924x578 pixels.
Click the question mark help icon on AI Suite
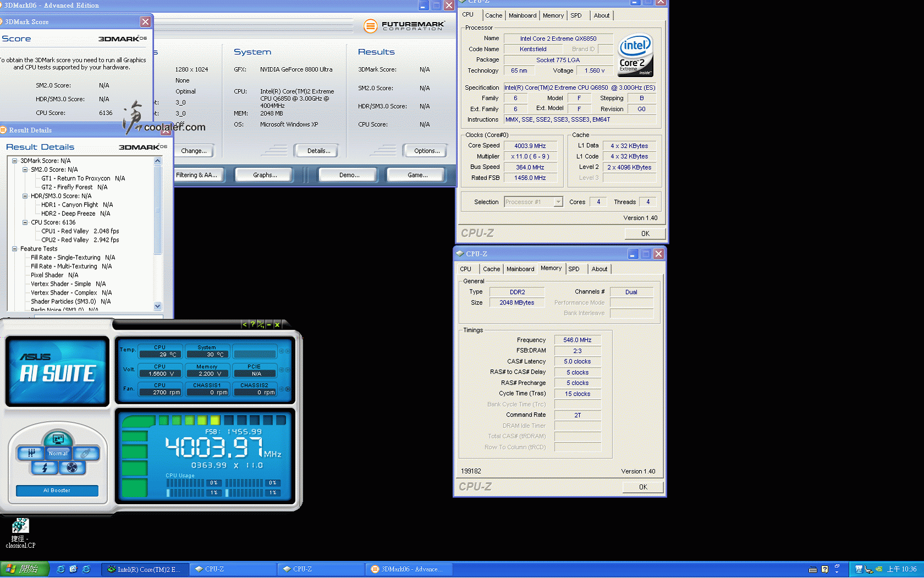pos(253,325)
